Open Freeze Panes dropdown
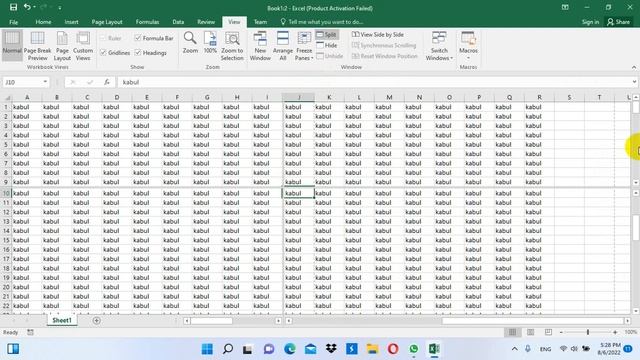This screenshot has height=360, width=640. 304,46
